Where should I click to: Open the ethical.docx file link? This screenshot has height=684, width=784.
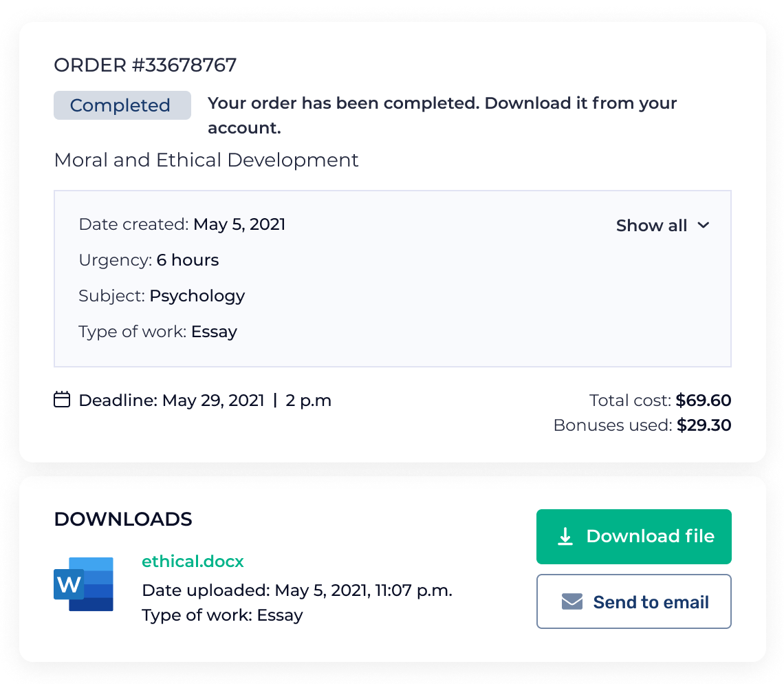click(x=193, y=562)
